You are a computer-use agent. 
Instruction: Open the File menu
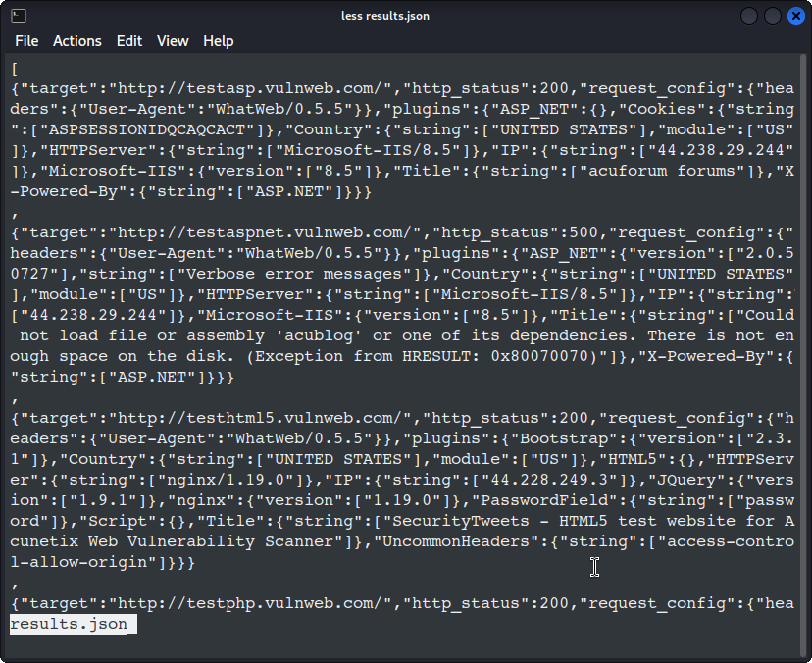26,41
